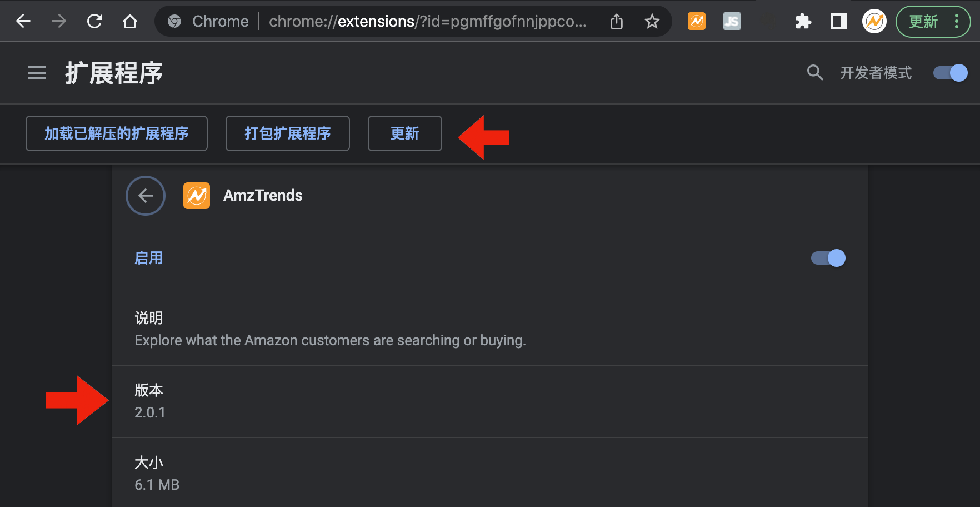Go to the browser home page
The image size is (980, 507).
click(x=130, y=22)
